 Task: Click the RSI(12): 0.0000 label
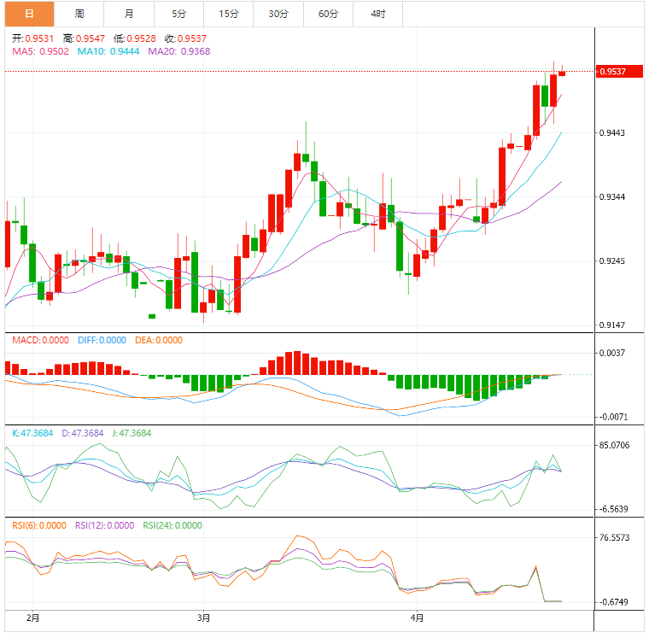click(x=105, y=525)
